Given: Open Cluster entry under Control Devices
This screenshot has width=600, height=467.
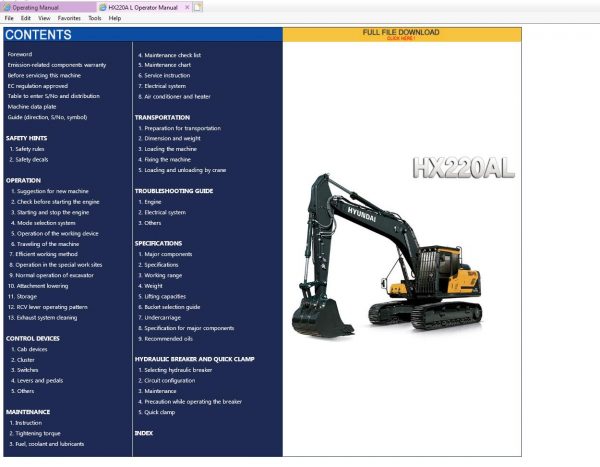Looking at the screenshot, I should coord(23,360).
